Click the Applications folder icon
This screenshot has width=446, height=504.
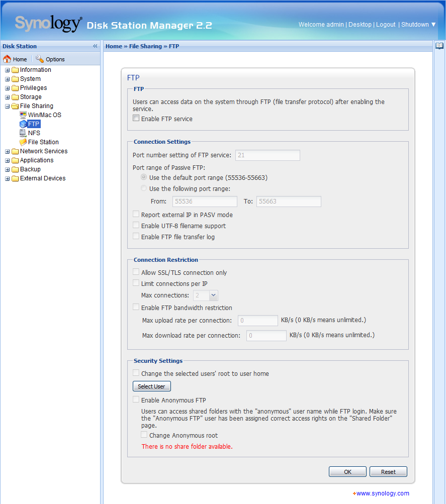(15, 160)
